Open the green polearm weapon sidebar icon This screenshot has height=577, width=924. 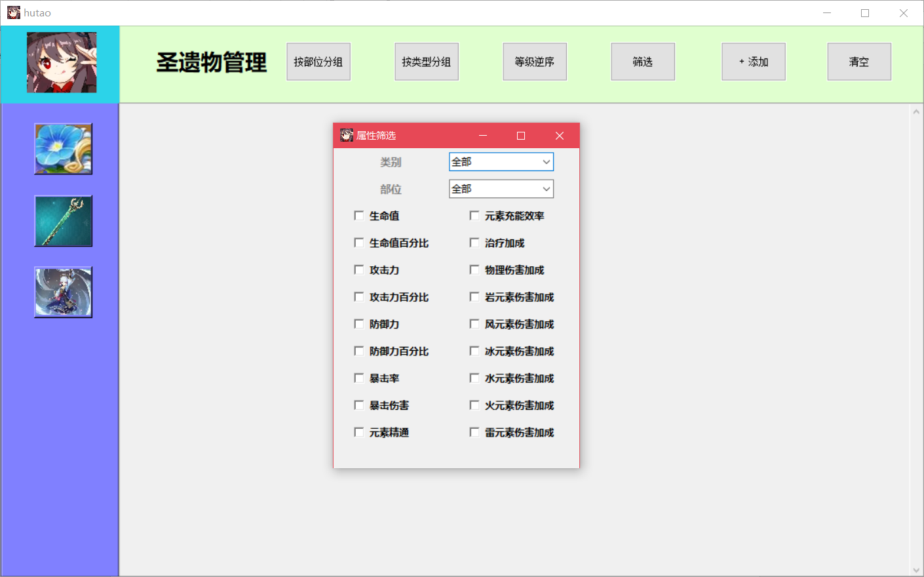pyautogui.click(x=64, y=221)
